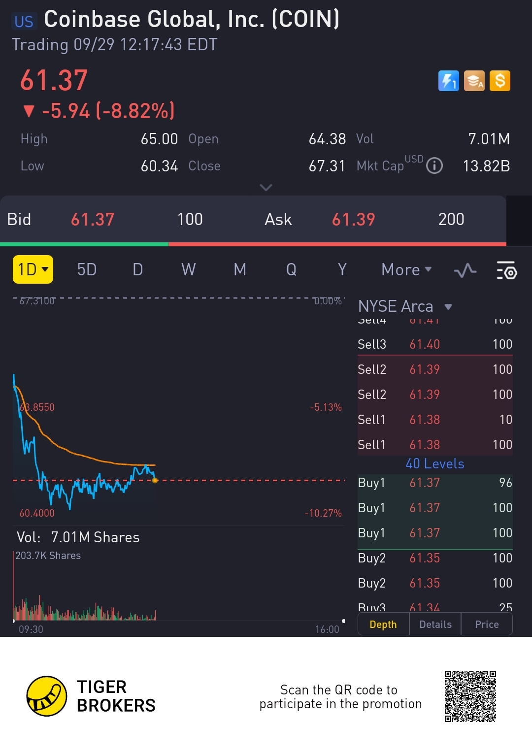Tap Low value 60.34

point(159,166)
